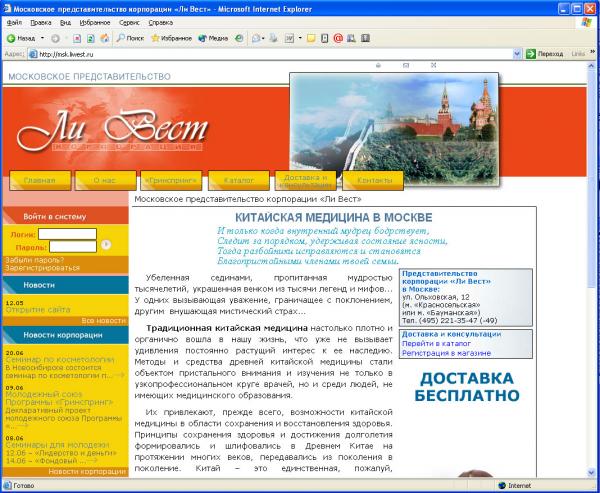Click the last book-like toolbar icon
Screen dimensions: 600x493
click(365, 38)
